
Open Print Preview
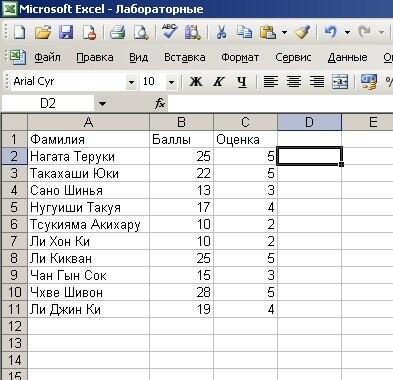click(141, 32)
